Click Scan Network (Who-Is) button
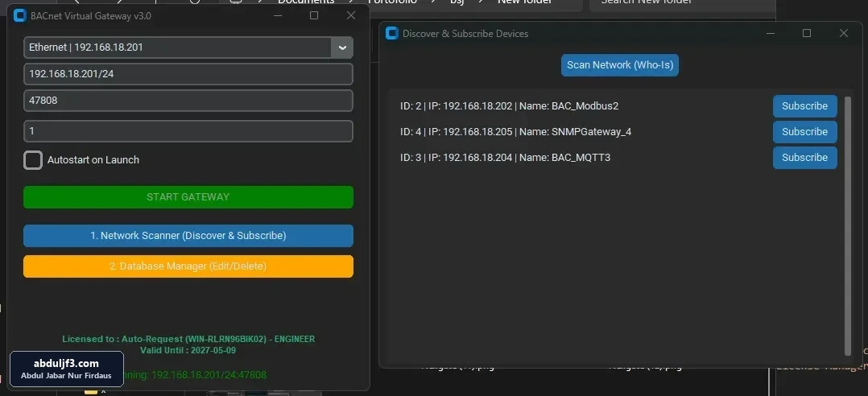Viewport: 868px width, 396px height. click(620, 65)
